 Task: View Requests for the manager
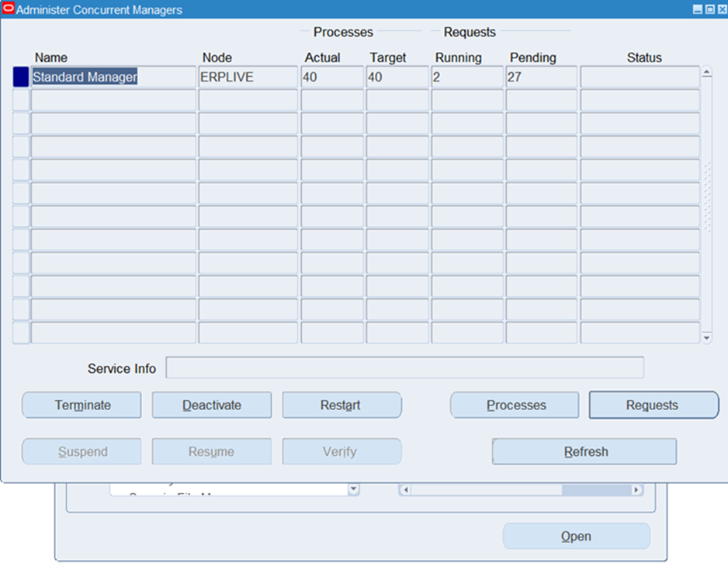click(653, 405)
